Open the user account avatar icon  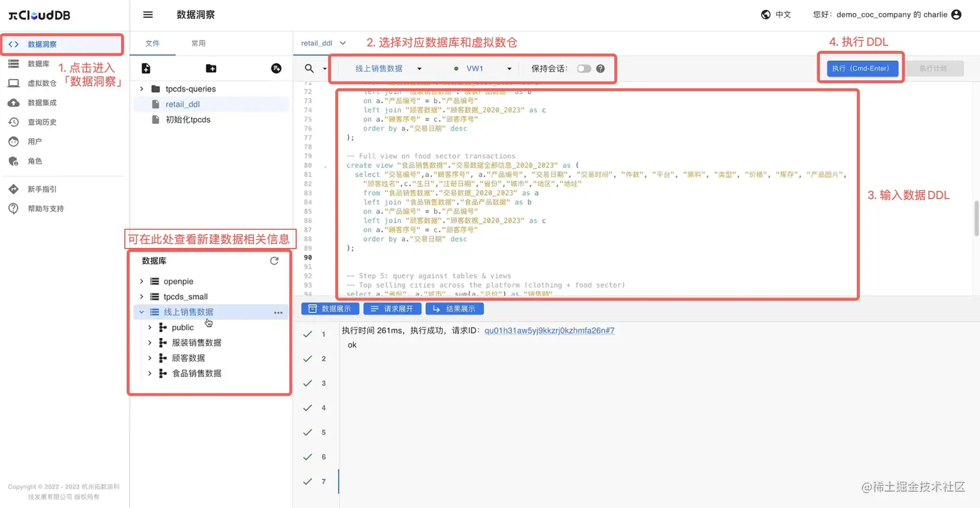[x=956, y=14]
